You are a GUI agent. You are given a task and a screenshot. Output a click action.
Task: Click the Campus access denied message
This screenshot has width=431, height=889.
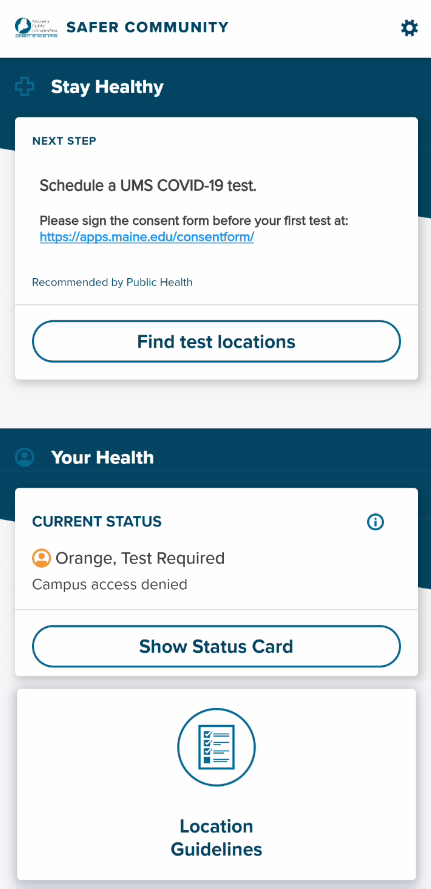click(109, 585)
